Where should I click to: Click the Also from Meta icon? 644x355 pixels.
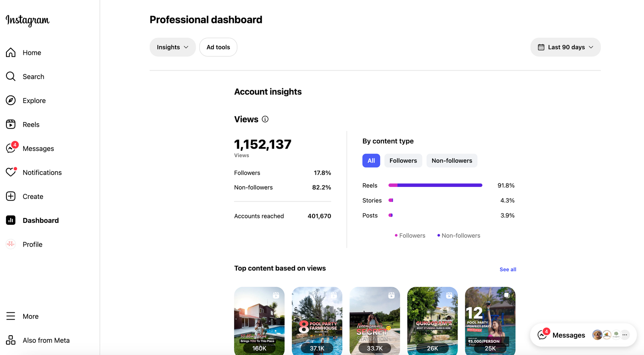coord(11,340)
